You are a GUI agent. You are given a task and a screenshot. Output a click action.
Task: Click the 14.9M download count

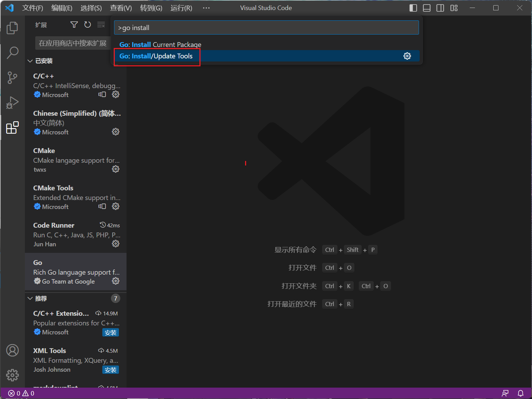point(107,313)
